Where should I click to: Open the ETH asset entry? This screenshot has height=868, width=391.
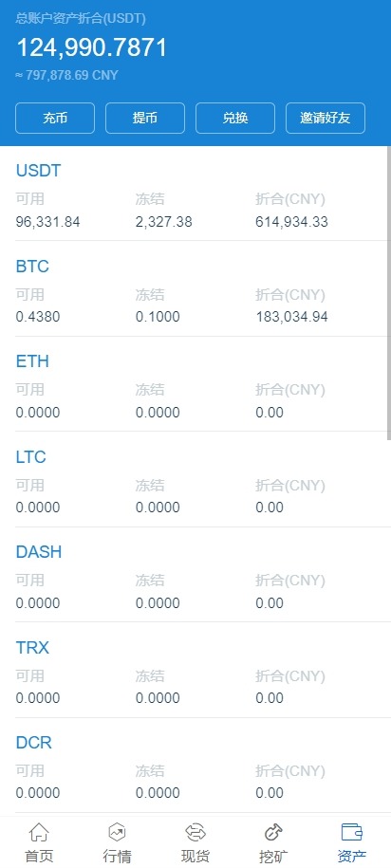tap(194, 383)
